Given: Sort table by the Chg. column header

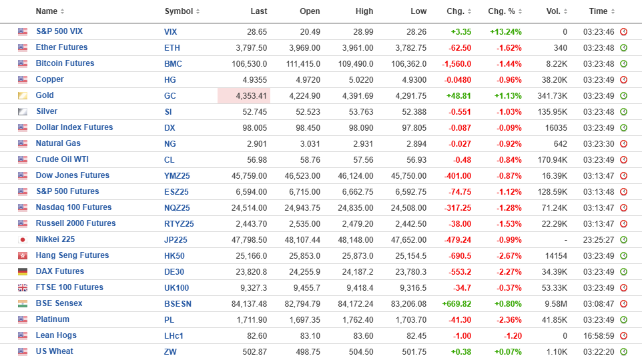Looking at the screenshot, I should click(458, 11).
